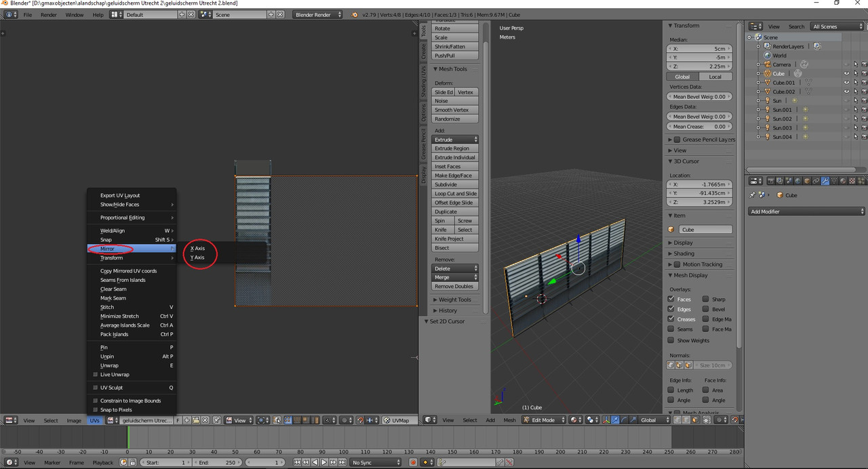Click the Mean Crease value slider

tap(700, 126)
